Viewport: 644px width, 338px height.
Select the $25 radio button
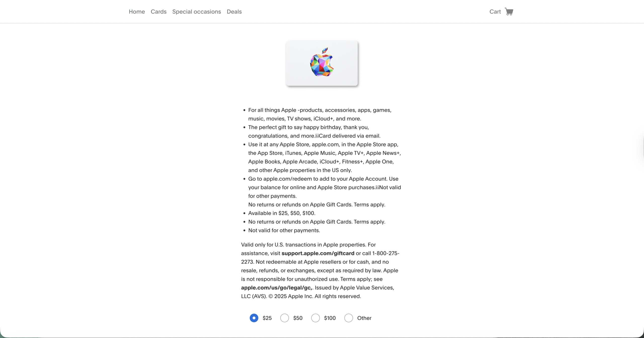254,318
